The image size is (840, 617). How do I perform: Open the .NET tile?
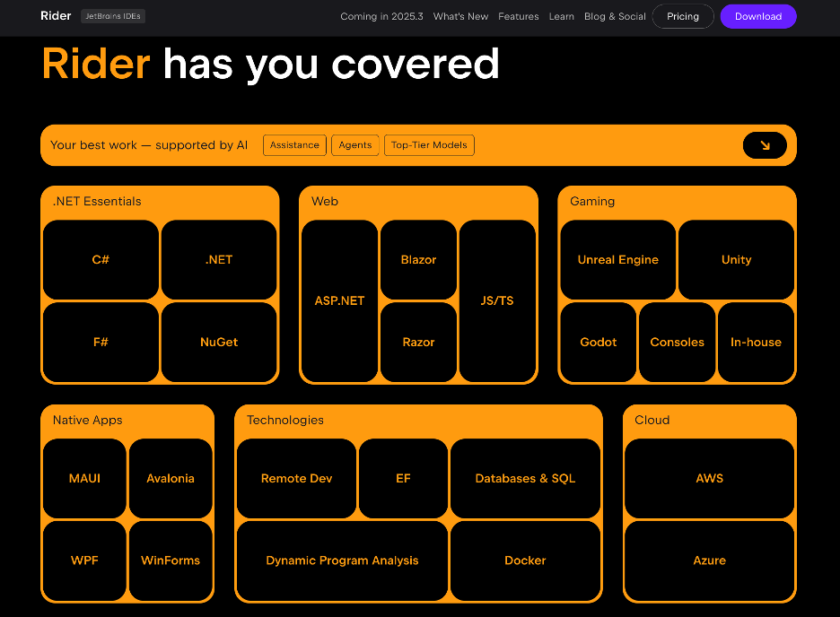coord(219,259)
